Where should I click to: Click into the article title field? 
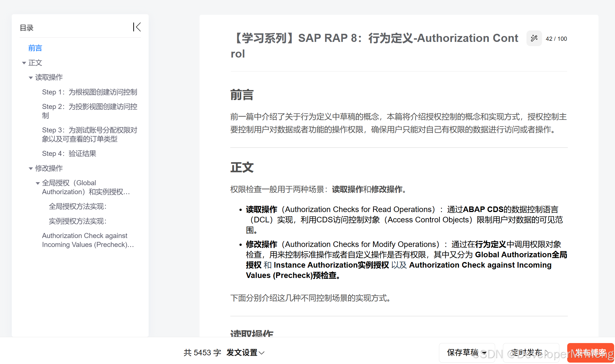[x=374, y=38]
